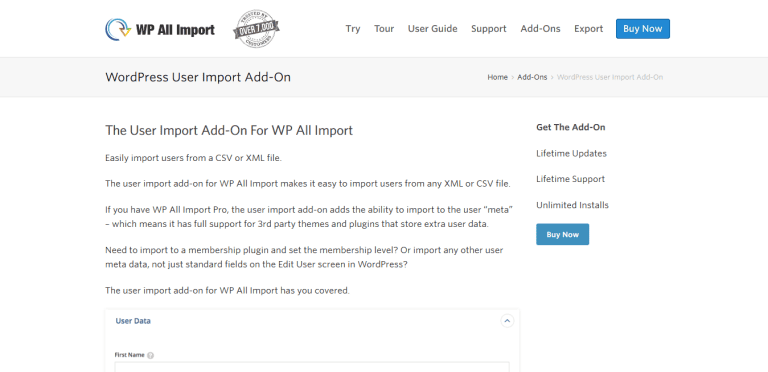The width and height of the screenshot is (768, 372).
Task: Focus the First Name input field
Action: 312,367
